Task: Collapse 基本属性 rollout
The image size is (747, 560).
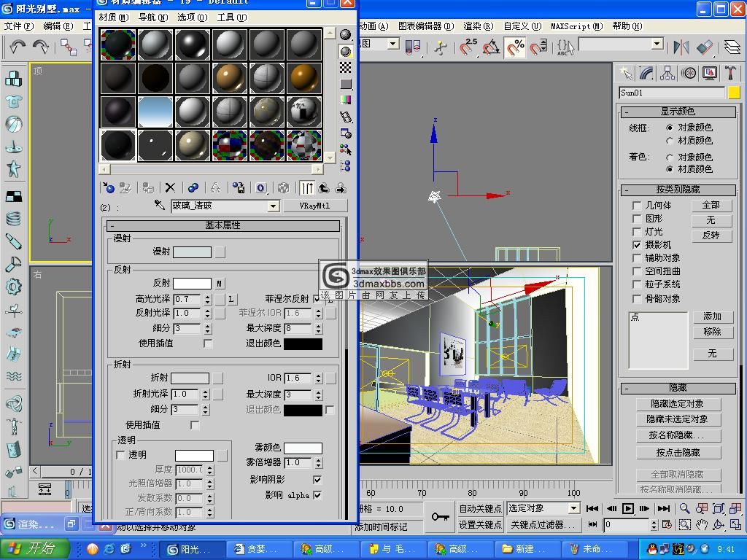Action: 223,225
